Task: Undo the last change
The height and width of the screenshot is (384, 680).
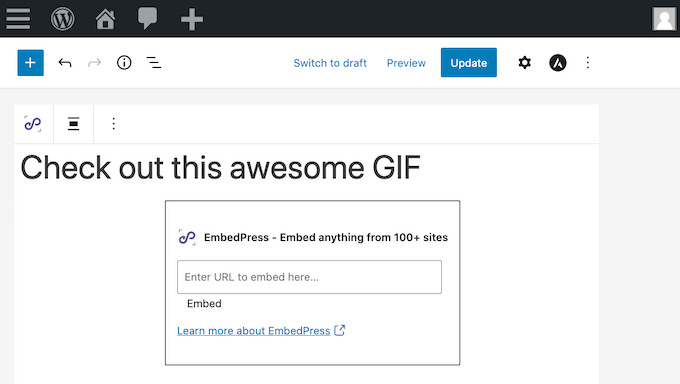Action: [x=65, y=63]
